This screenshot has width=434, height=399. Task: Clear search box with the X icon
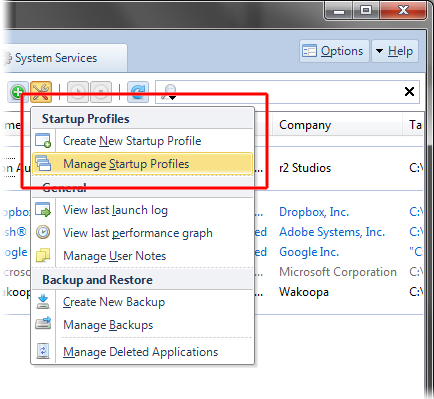tap(409, 91)
